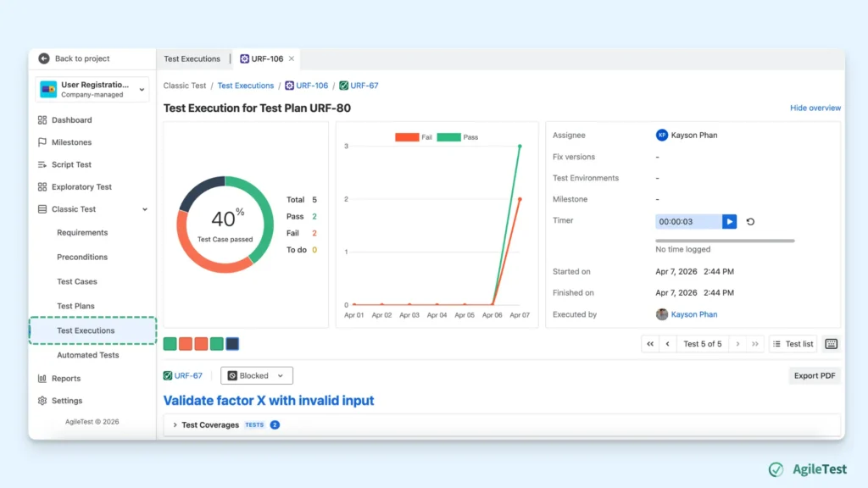Click the Export PDF button
Viewport: 868px width, 488px height.
coord(815,375)
